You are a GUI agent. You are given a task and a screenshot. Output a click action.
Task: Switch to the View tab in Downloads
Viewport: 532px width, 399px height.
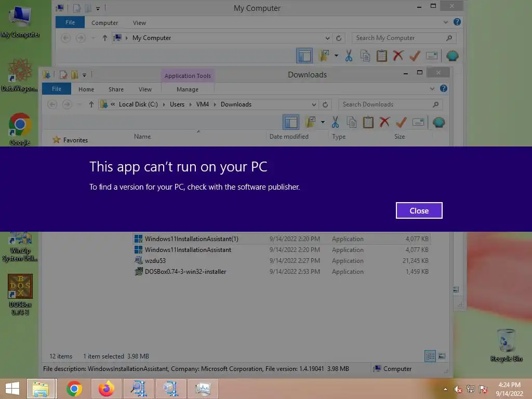click(145, 89)
